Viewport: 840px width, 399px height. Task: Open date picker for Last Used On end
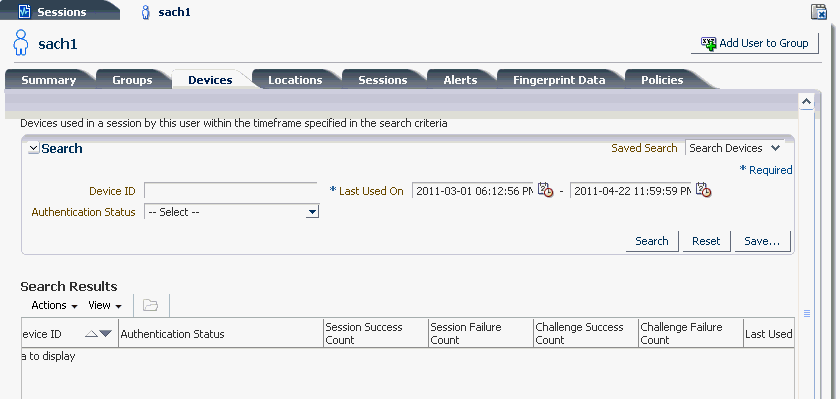[703, 190]
